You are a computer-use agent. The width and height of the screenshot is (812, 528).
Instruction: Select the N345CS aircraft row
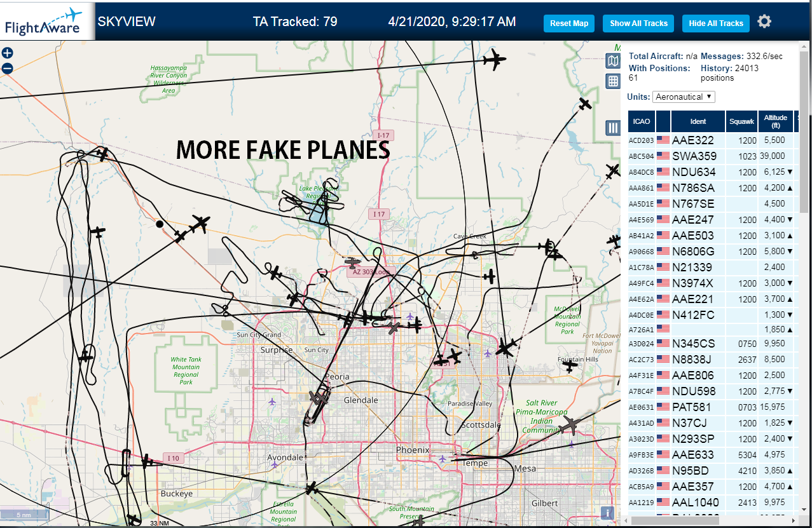point(713,344)
